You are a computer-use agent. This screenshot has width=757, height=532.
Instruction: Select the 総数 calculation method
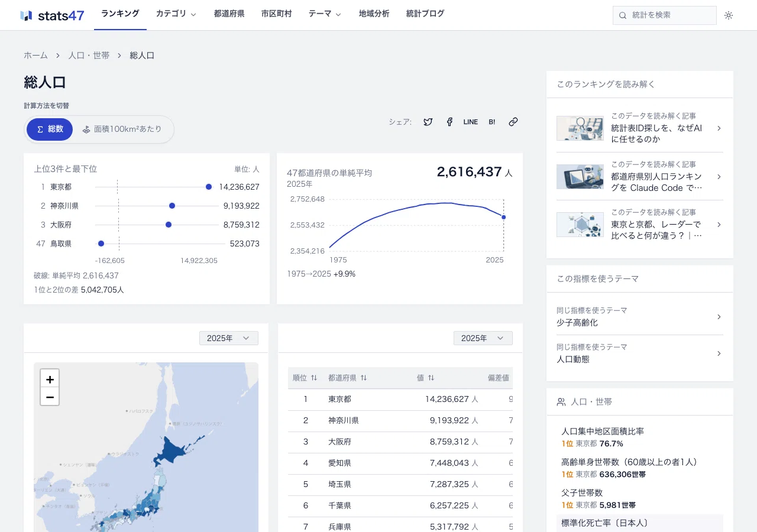tap(50, 129)
